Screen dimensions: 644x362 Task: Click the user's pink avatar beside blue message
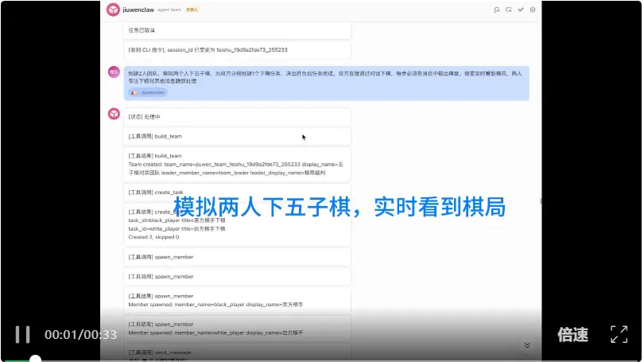(x=114, y=72)
